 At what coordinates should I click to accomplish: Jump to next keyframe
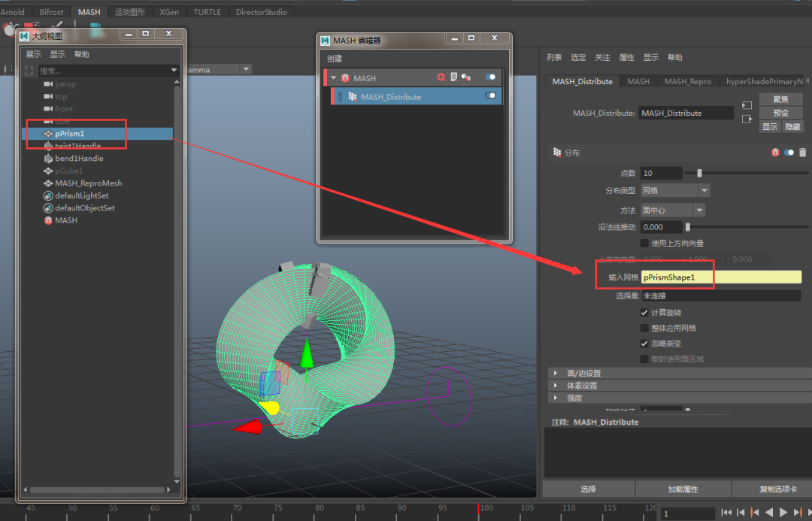click(798, 512)
